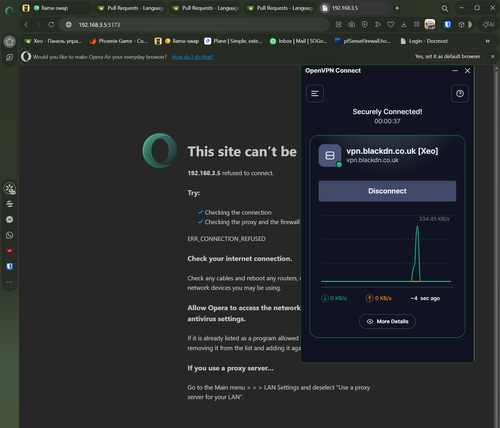Click the Disconnect button
The width and height of the screenshot is (500, 428).
coord(387,191)
